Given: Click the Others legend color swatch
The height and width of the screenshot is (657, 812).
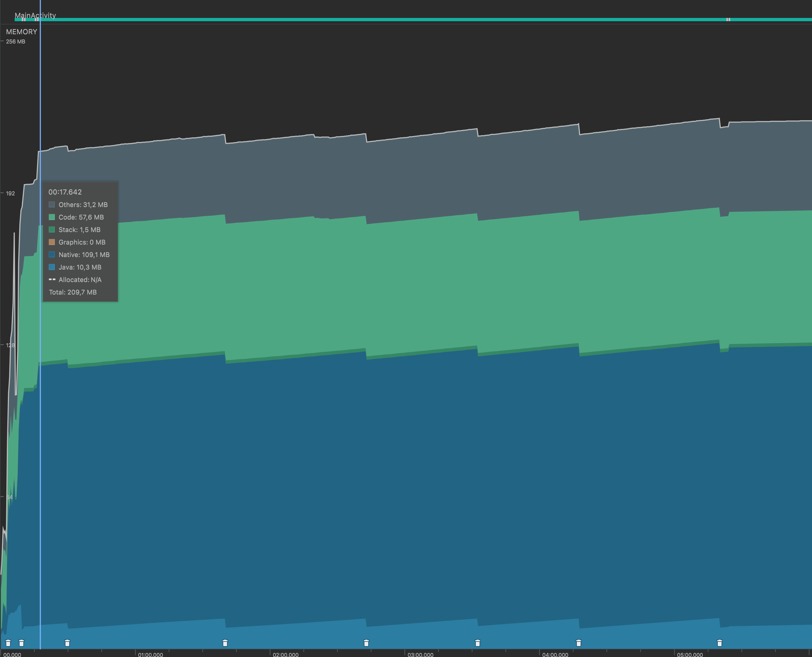Looking at the screenshot, I should tap(52, 205).
